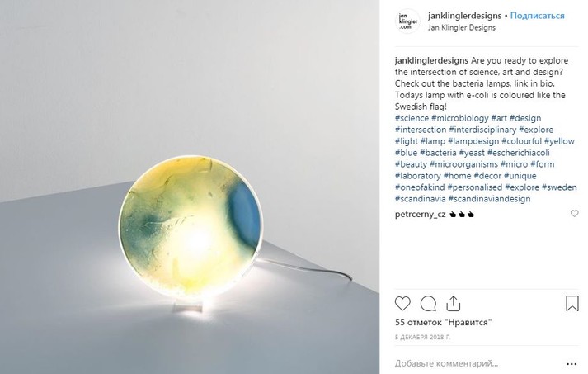Save the post with the bookmark icon
The height and width of the screenshot is (374, 588).
[x=572, y=303]
